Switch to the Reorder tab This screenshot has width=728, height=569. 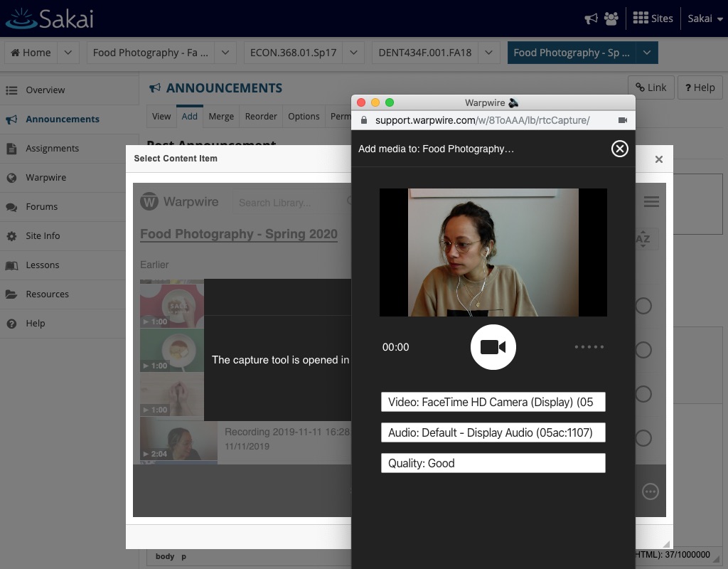point(261,116)
